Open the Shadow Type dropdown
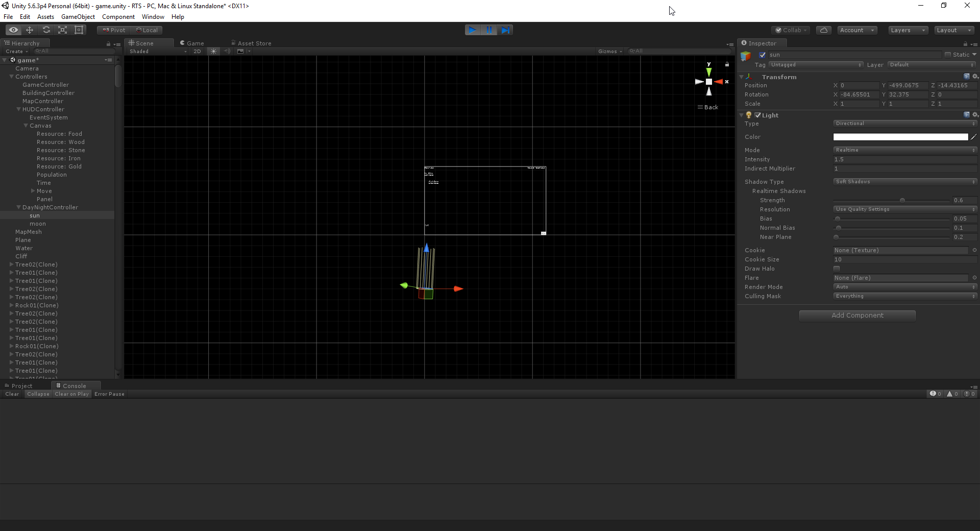Screen dimensions: 980x531 click(x=905, y=182)
